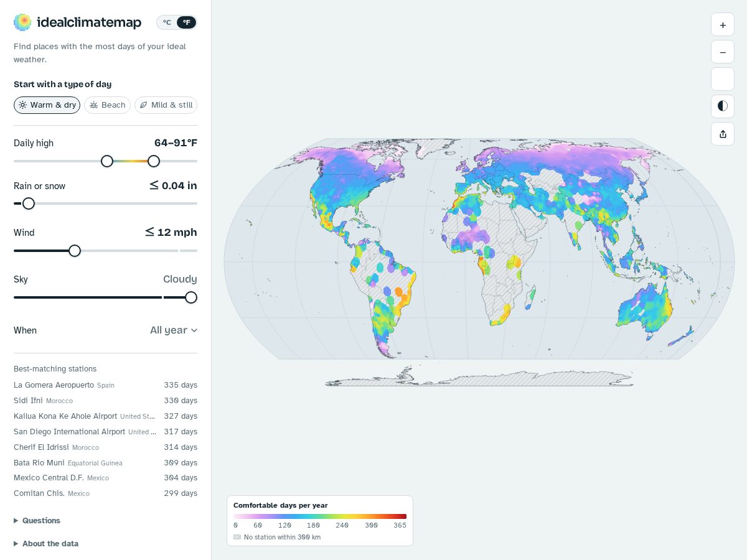Image resolution: width=747 pixels, height=560 pixels.
Task: Click the '335 days' value
Action: coord(181,385)
